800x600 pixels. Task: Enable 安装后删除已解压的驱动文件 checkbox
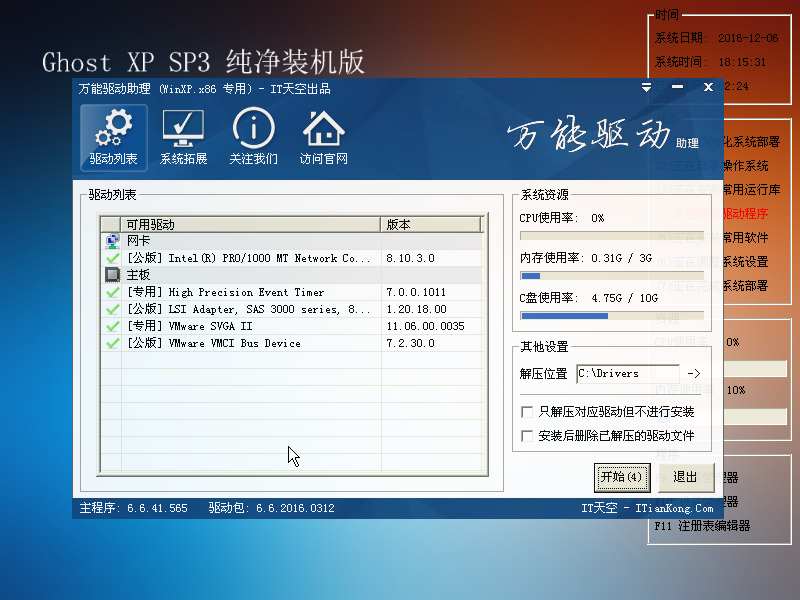coord(527,435)
